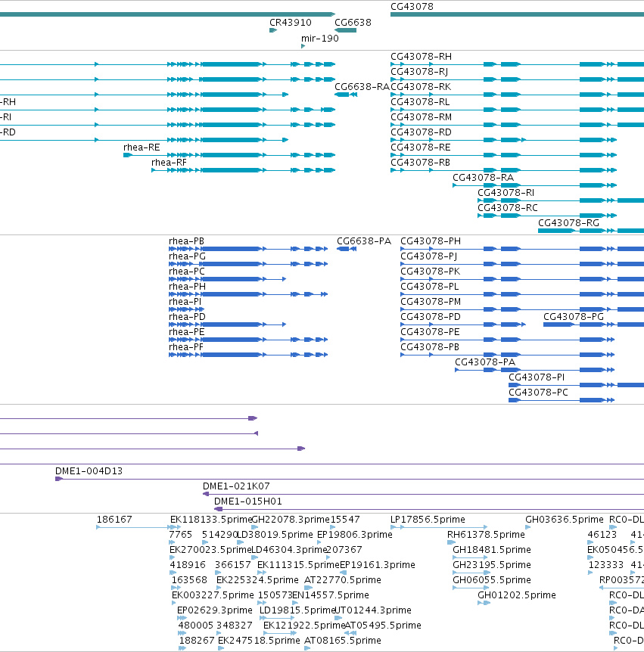The height and width of the screenshot is (652, 644).
Task: Click the rhea-PH protein label
Action: (x=187, y=287)
